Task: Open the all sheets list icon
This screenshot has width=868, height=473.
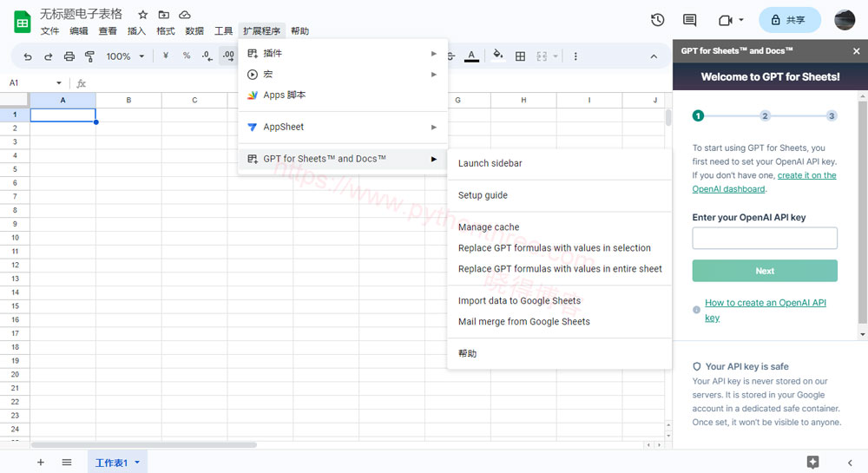Action: coord(67,463)
